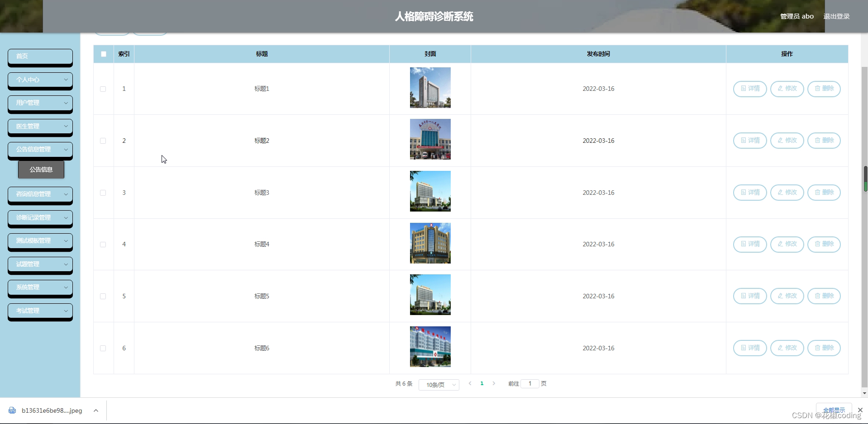This screenshot has width=868, height=424.
Task: Dismiss the download bar with the X icon
Action: [x=859, y=410]
